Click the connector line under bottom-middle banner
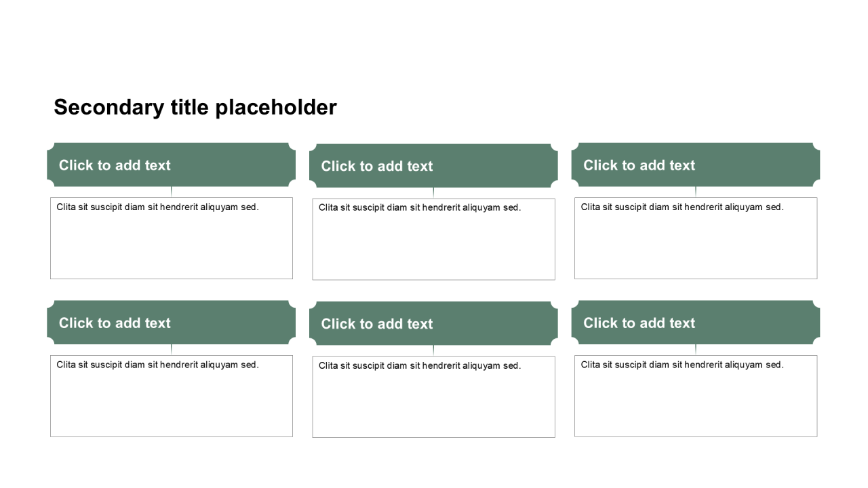The image size is (868, 488). [433, 350]
